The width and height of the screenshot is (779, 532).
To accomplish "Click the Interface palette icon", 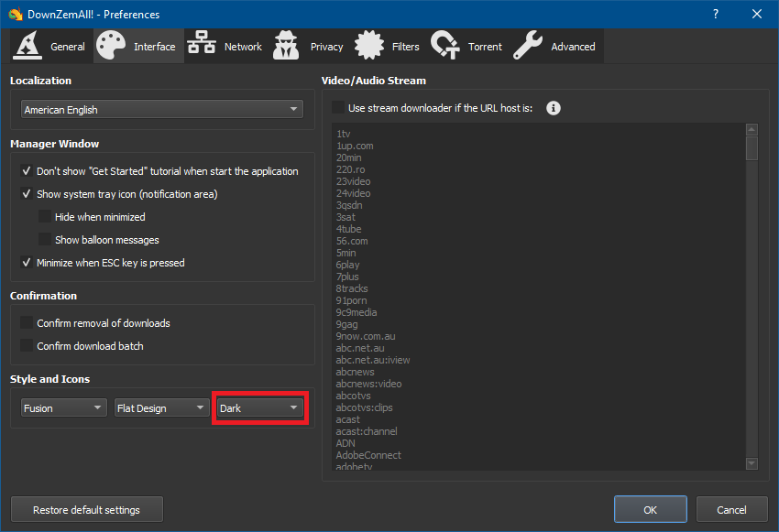I will point(111,46).
